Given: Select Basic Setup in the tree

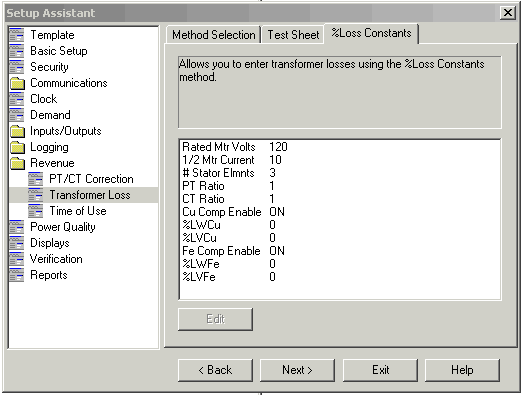Looking at the screenshot, I should (x=59, y=51).
